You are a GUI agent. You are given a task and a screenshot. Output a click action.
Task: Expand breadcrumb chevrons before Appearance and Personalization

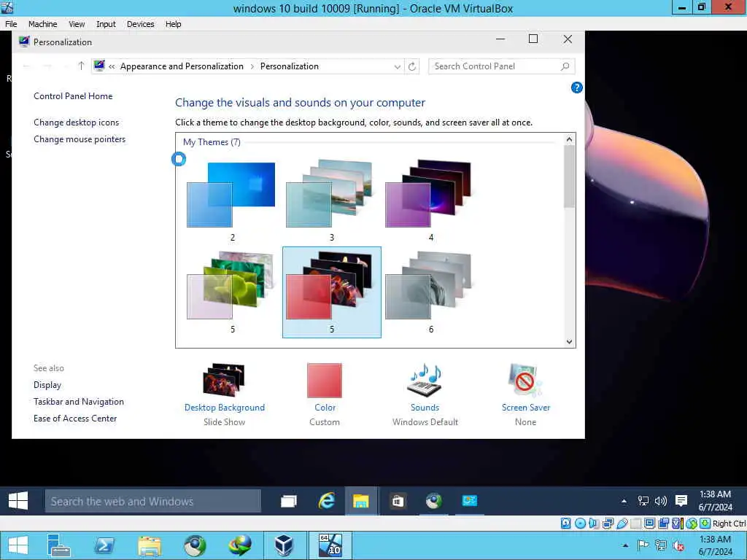pos(112,67)
